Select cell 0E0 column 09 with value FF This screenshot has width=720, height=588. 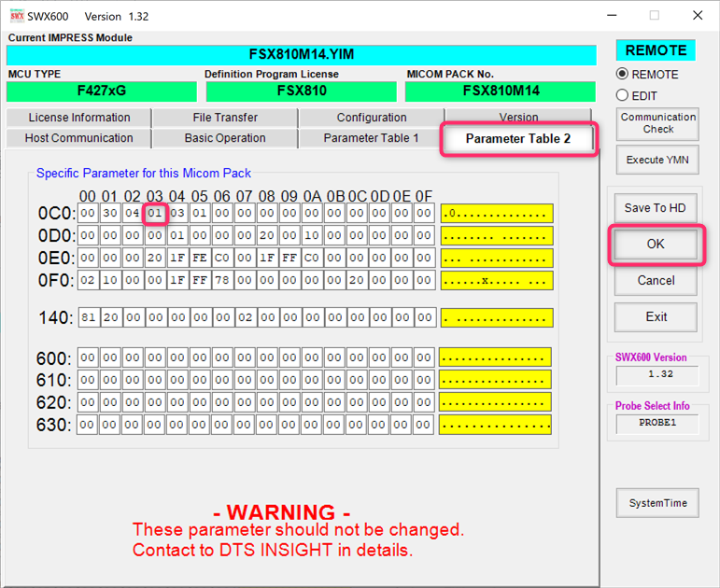(x=289, y=258)
